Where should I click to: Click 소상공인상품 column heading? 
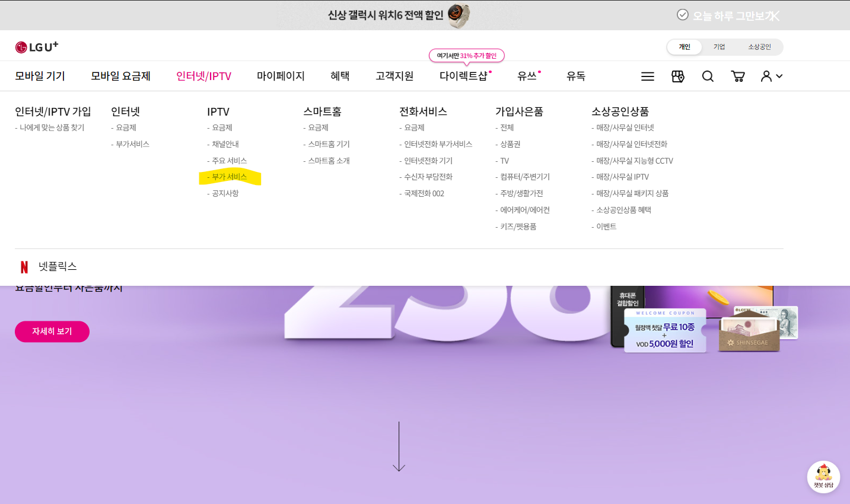[620, 111]
